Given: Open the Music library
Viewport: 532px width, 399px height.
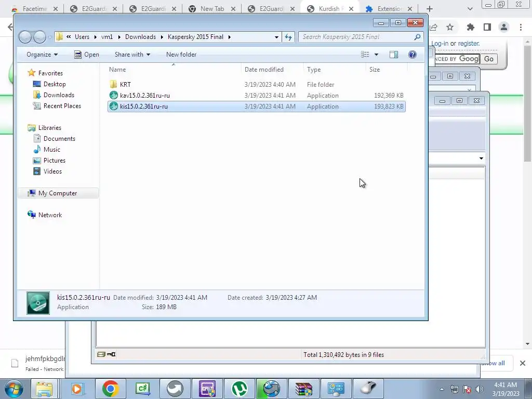Looking at the screenshot, I should [51, 149].
